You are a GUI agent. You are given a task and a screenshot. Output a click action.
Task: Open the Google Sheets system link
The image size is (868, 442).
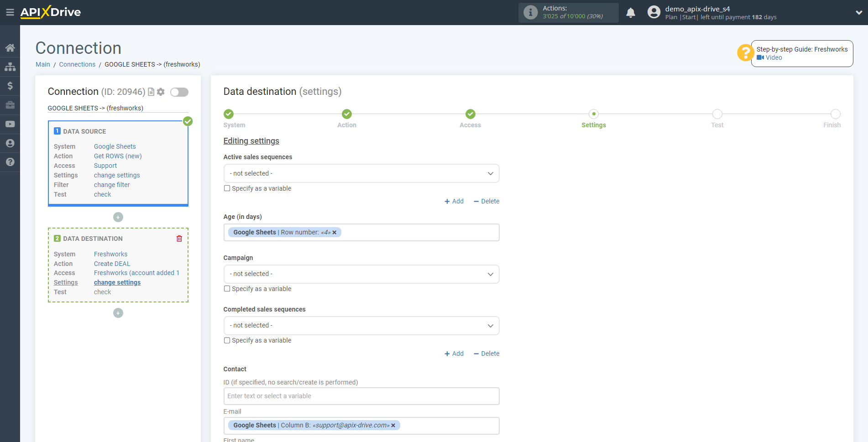115,146
